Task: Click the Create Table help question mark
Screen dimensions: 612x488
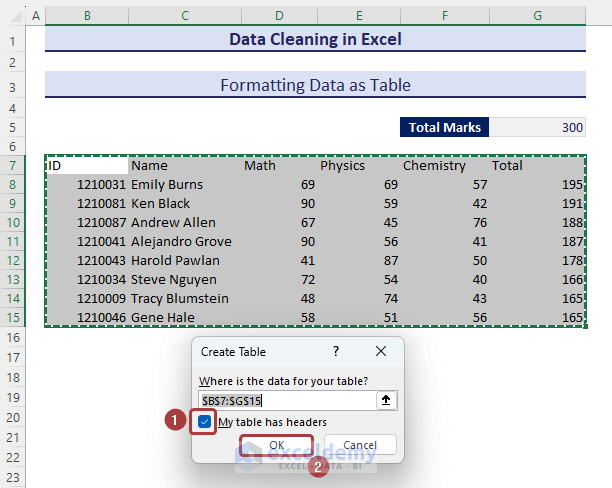Action: (336, 352)
